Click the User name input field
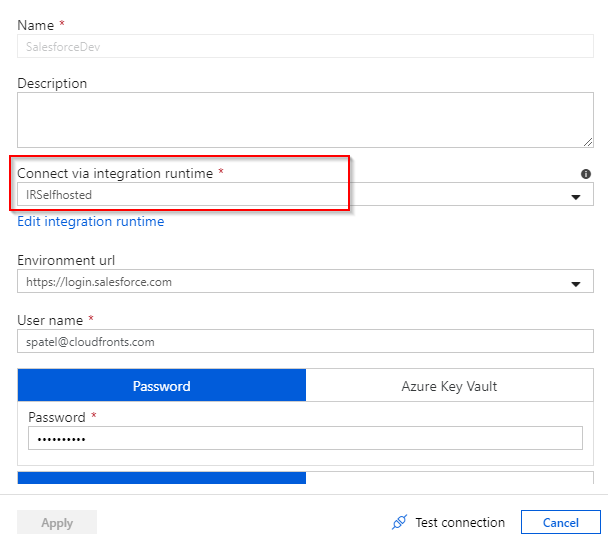 click(305, 341)
